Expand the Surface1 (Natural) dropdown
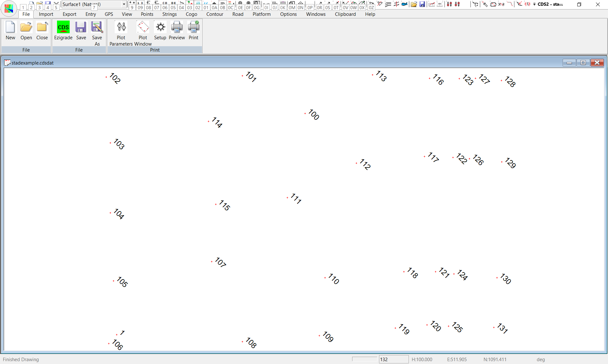This screenshot has width=608, height=364. (x=124, y=4)
